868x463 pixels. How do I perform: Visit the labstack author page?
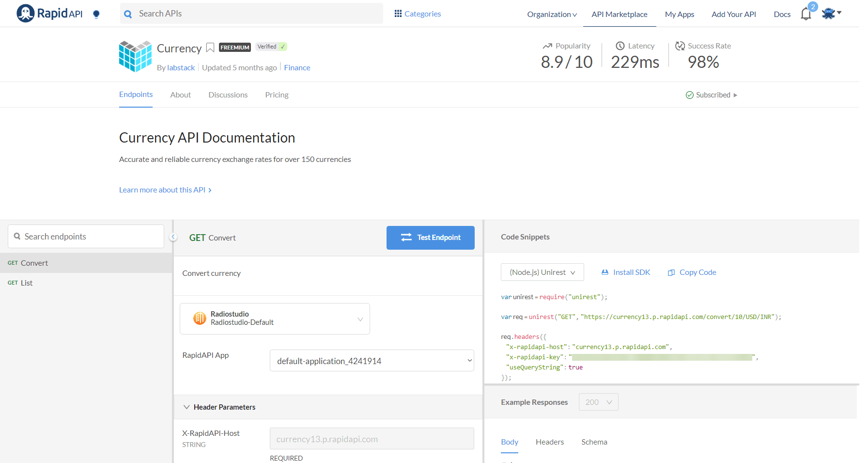[x=181, y=68]
